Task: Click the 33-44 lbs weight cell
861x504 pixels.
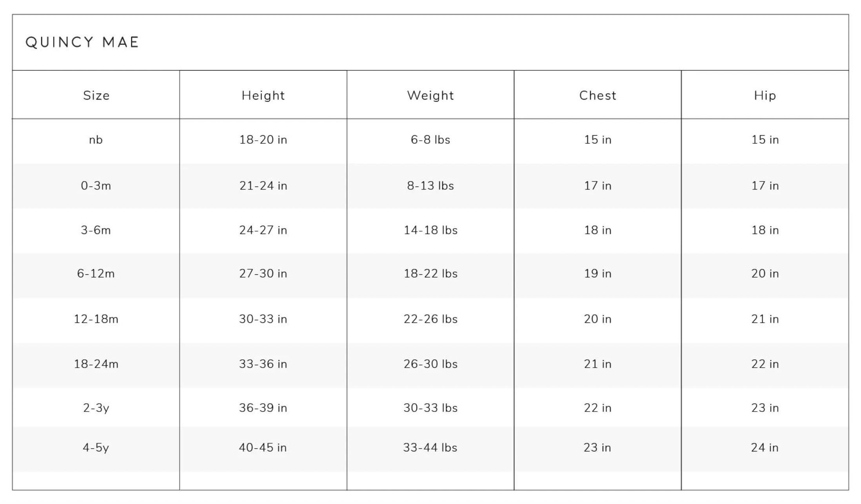Action: pos(430,448)
